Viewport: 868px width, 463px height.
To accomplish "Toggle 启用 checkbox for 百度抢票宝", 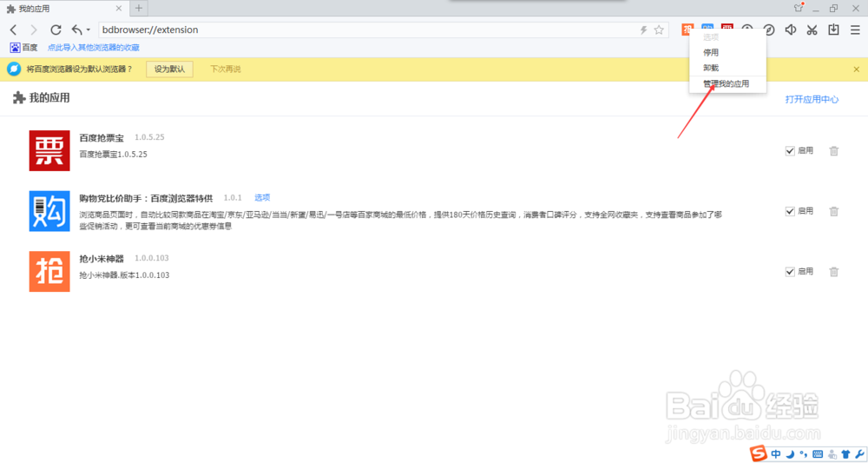I will click(x=790, y=150).
